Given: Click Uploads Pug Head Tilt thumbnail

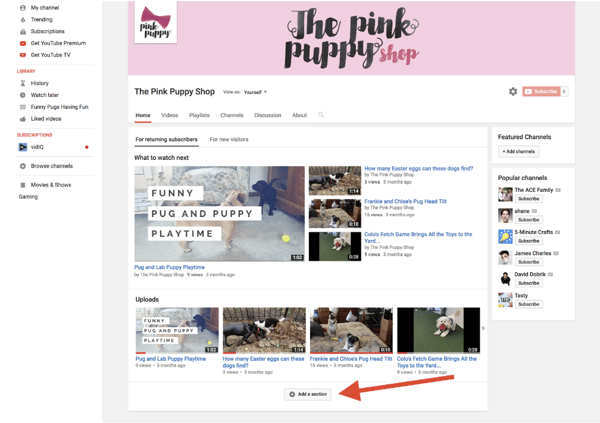Looking at the screenshot, I should tap(351, 330).
